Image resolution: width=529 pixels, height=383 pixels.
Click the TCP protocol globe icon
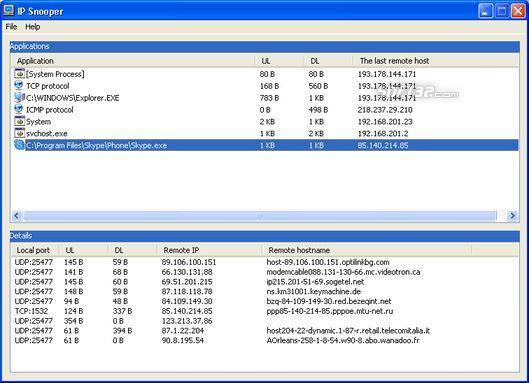click(x=19, y=85)
